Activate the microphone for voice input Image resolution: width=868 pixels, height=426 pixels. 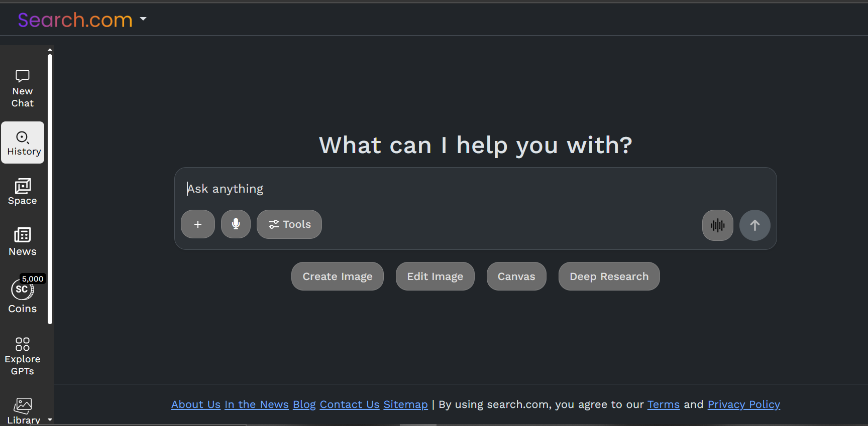coord(236,224)
